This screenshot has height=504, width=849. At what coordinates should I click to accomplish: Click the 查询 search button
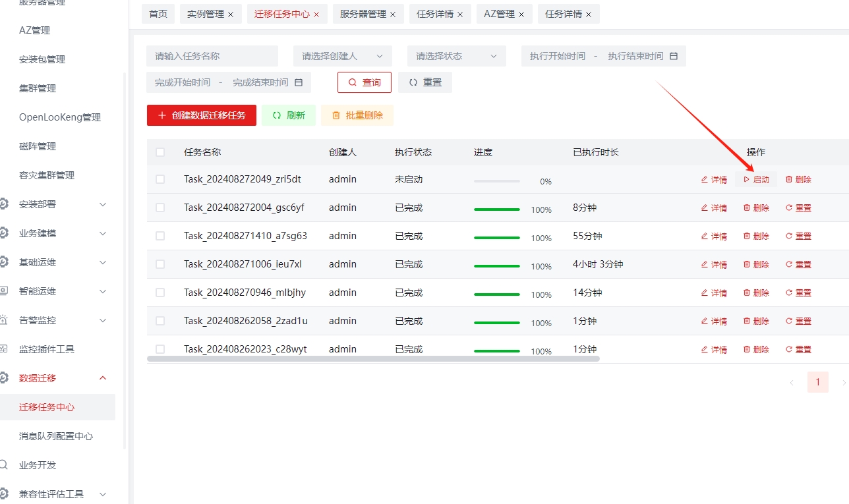point(365,82)
